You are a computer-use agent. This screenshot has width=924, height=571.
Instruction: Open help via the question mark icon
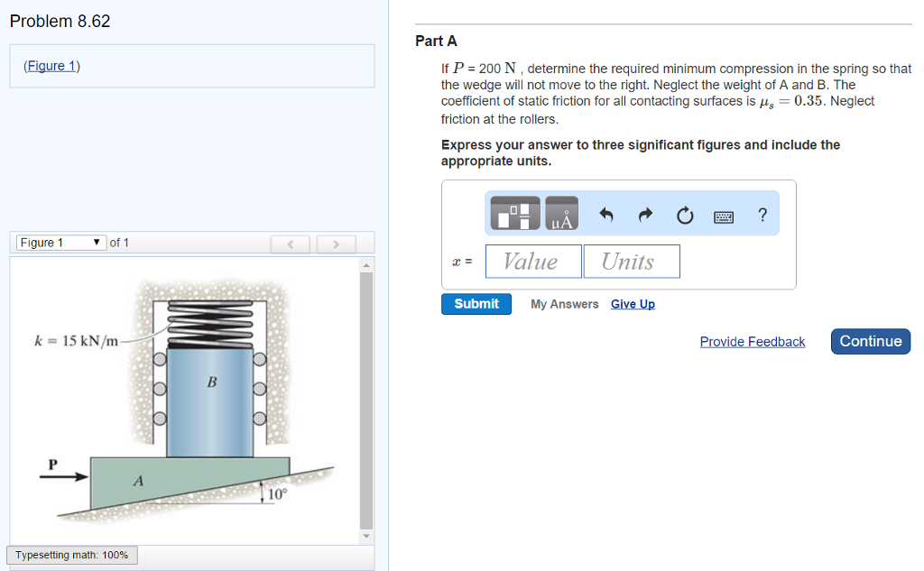pyautogui.click(x=762, y=214)
